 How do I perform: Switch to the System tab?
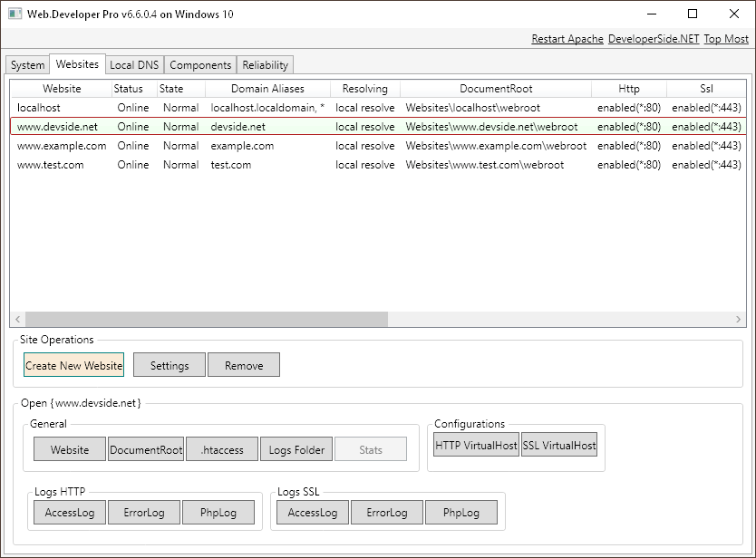27,65
